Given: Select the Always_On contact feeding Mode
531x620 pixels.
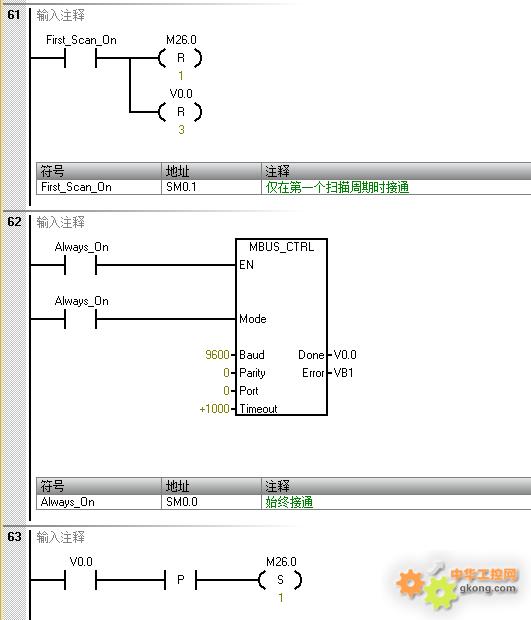Looking at the screenshot, I should coord(81,319).
